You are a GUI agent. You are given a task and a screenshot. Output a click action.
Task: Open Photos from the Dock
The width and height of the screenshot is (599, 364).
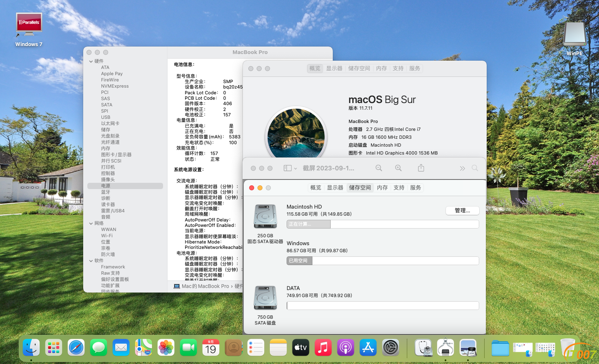coord(166,347)
